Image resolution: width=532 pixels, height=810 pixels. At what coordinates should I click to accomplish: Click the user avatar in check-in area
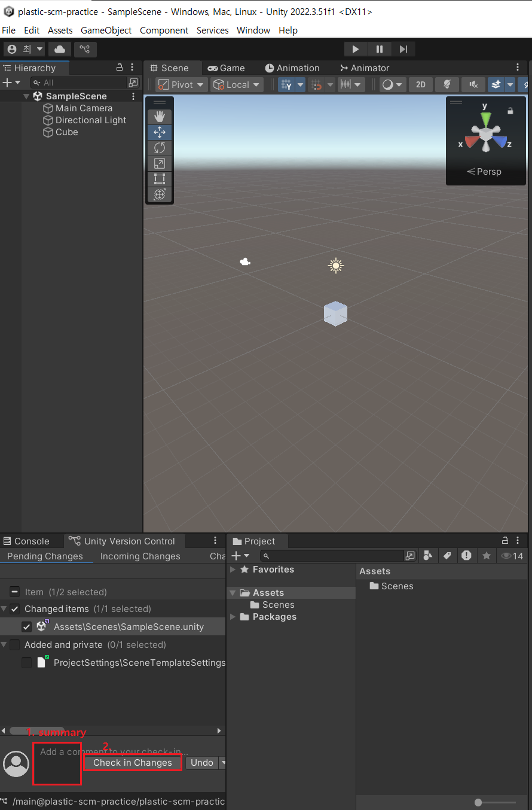[16, 763]
